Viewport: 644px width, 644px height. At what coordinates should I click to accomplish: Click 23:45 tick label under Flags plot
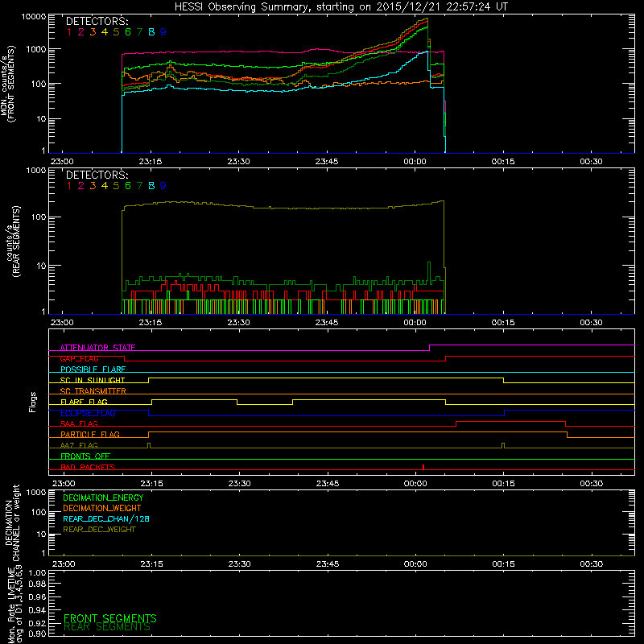coord(328,484)
